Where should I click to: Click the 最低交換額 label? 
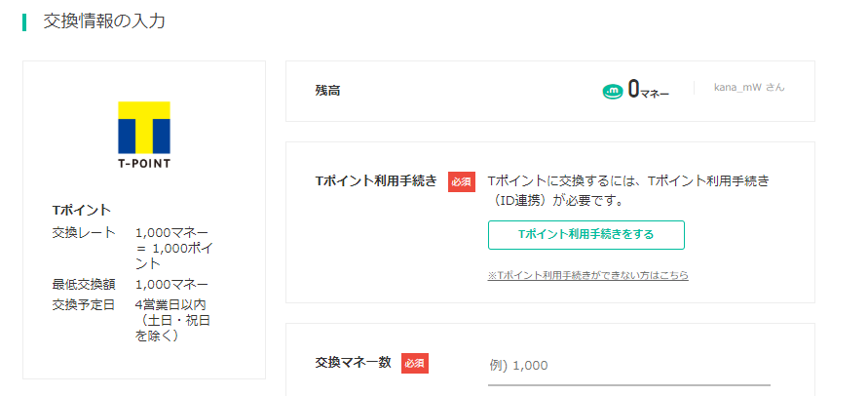coord(84,285)
